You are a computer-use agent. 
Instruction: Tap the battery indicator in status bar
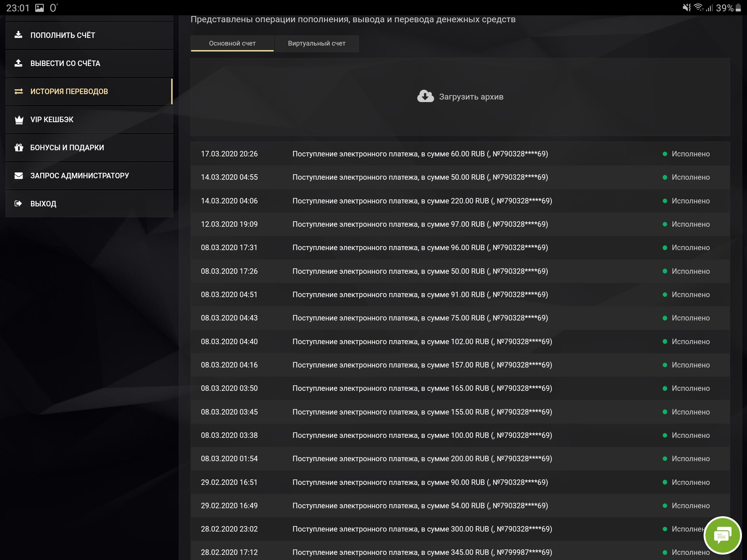738,8
